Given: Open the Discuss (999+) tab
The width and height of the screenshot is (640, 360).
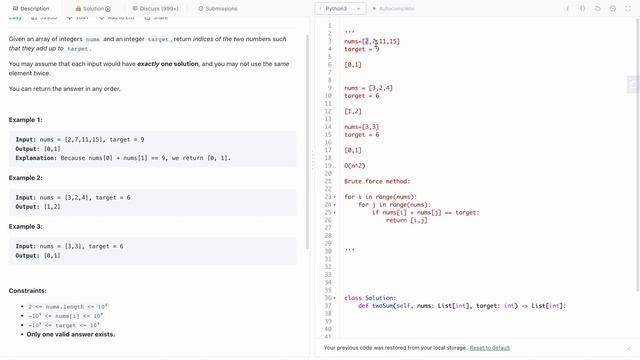Looking at the screenshot, I should click(x=156, y=9).
